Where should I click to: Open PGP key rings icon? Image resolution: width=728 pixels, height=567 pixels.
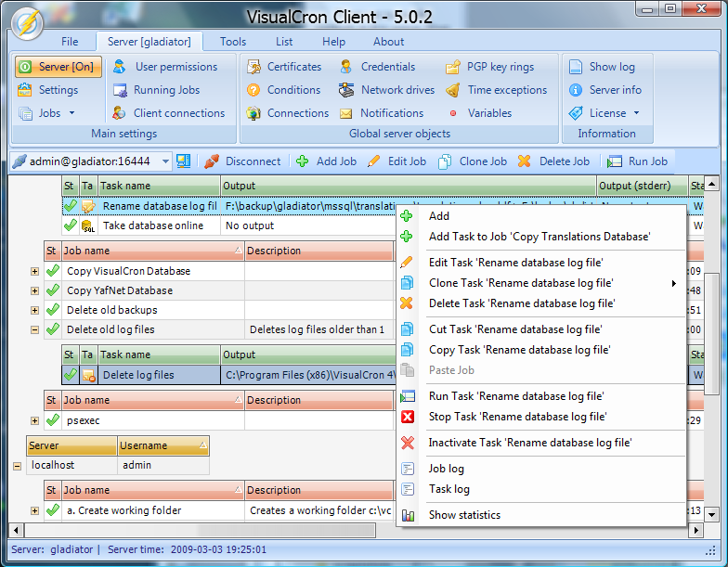(453, 67)
